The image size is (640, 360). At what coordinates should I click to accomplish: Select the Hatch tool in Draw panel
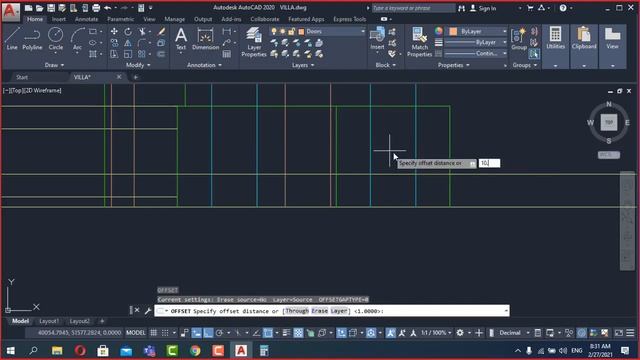[x=93, y=54]
